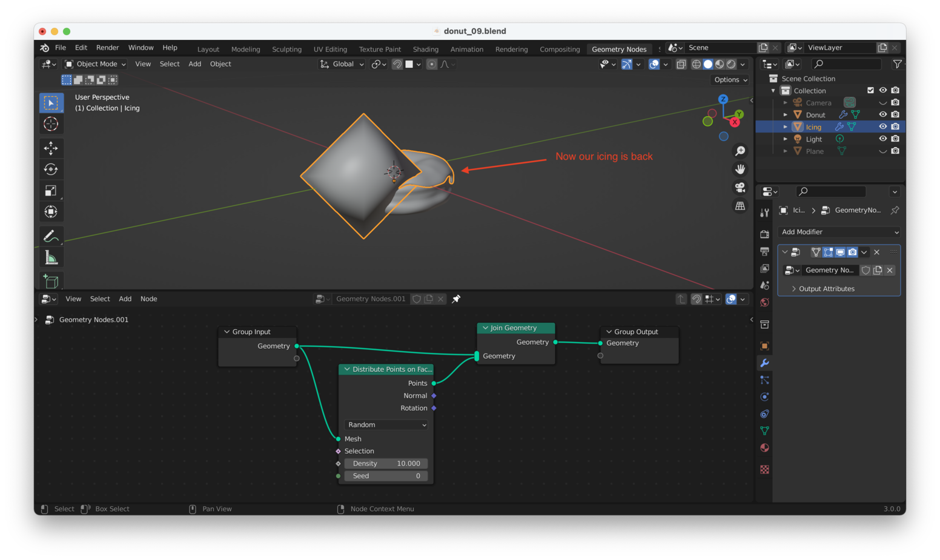Open the Render menu

click(107, 48)
